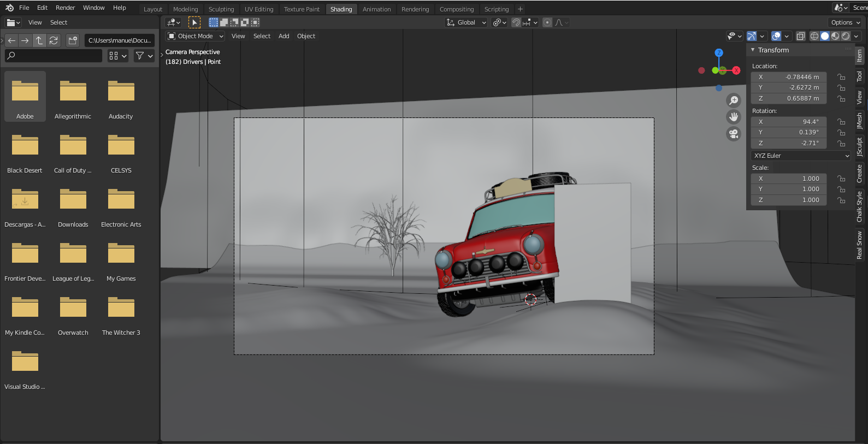Open the Render menu
The width and height of the screenshot is (868, 444).
[65, 8]
